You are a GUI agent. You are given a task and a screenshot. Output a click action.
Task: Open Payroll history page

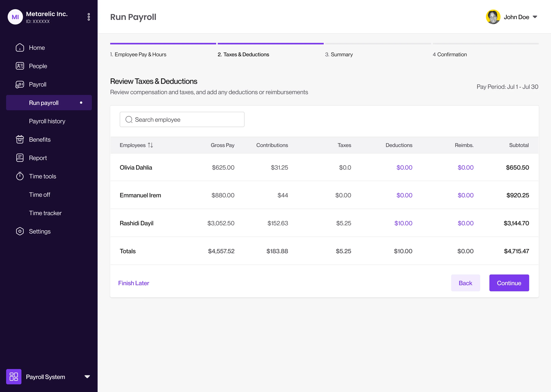click(x=47, y=121)
